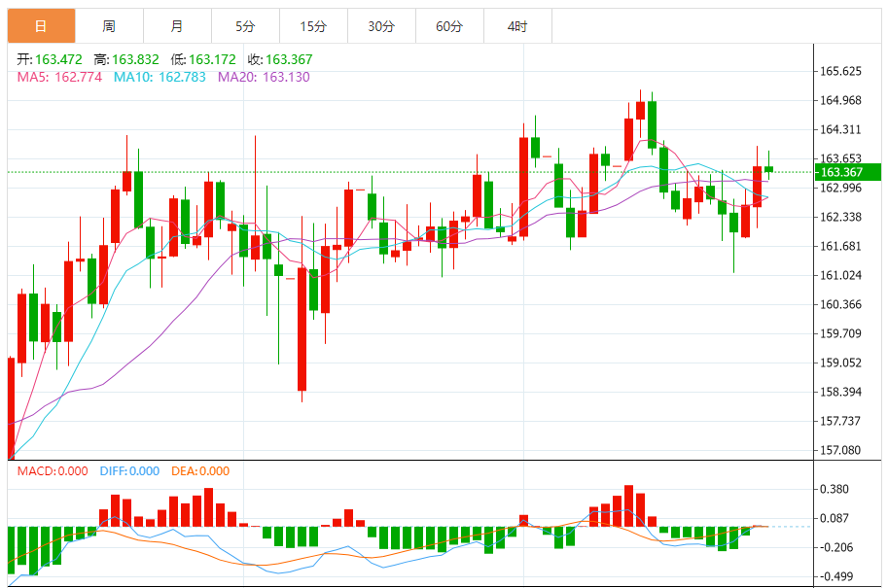The height and width of the screenshot is (588, 888).
Task: Click the latest green candlestick
Action: [x=768, y=169]
